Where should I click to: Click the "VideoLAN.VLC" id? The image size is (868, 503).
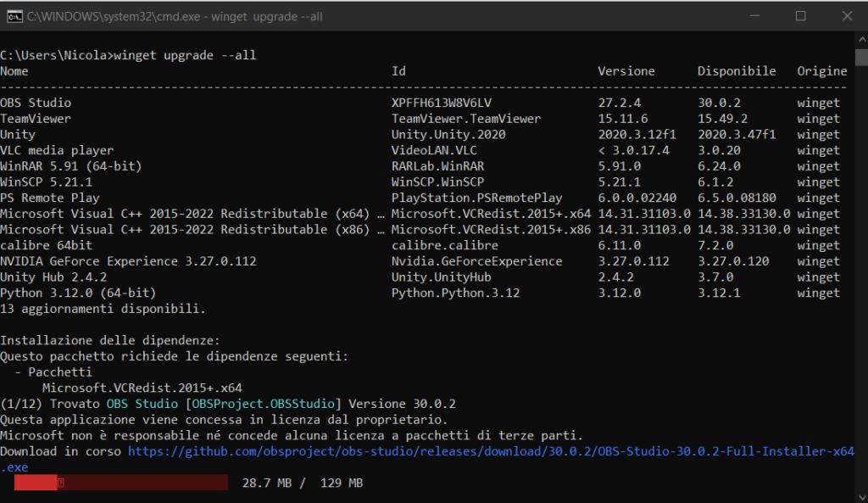click(x=434, y=150)
